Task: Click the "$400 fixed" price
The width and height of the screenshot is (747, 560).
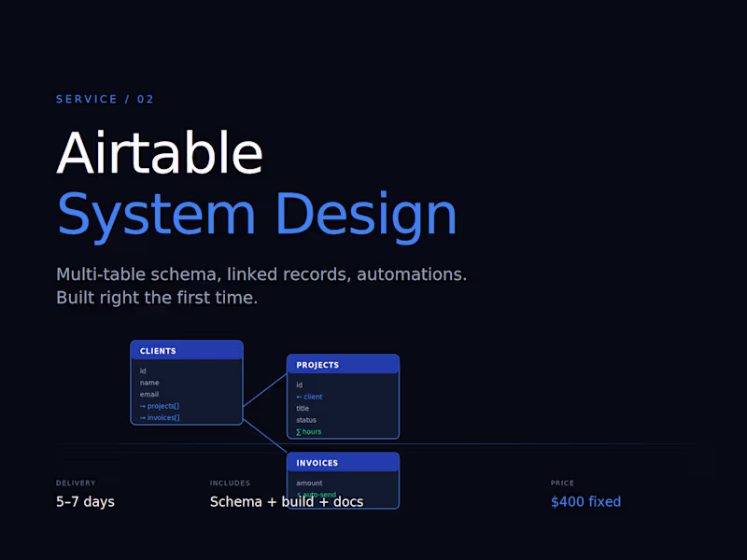Action: click(x=586, y=501)
